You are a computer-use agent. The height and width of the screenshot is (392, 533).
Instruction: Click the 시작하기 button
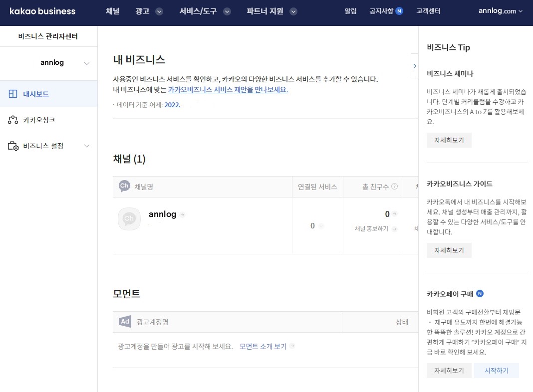pyautogui.click(x=496, y=371)
